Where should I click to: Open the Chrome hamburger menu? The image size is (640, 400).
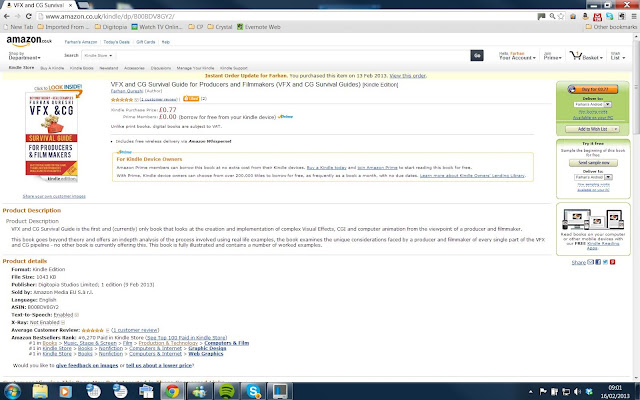pos(634,16)
